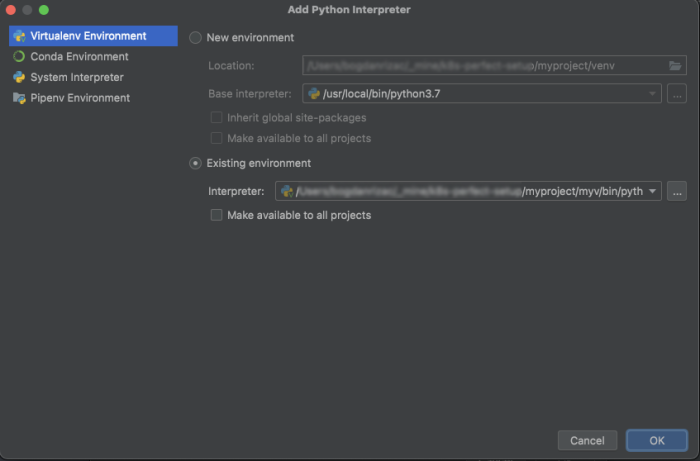Expand Base interpreter dropdown arrow
This screenshot has width=700, height=461.
(652, 94)
